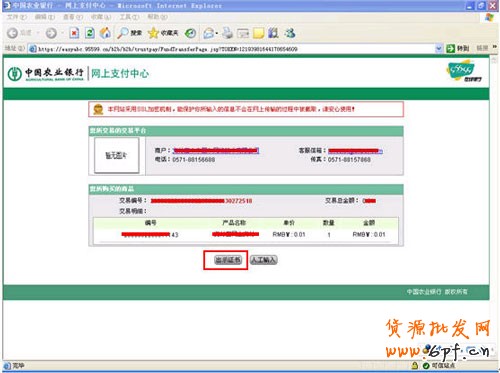
Task: Click the page icon beside the URL
Action: coord(32,49)
